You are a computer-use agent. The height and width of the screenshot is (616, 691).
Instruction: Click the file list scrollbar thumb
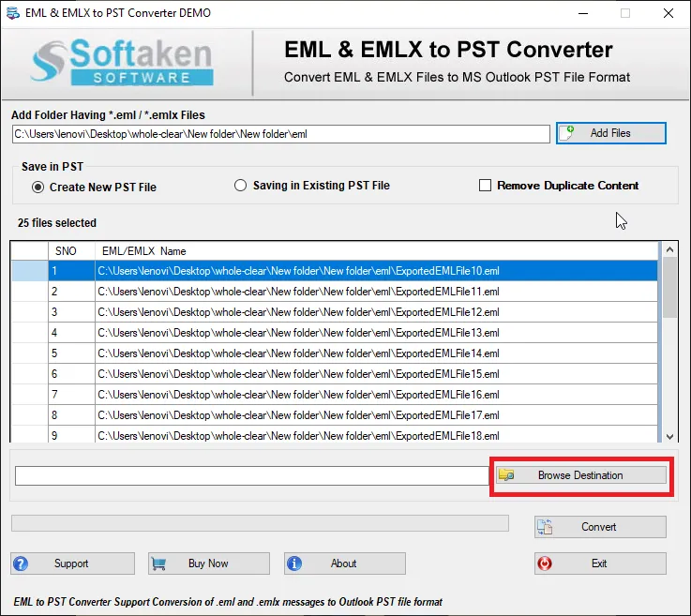pos(669,287)
